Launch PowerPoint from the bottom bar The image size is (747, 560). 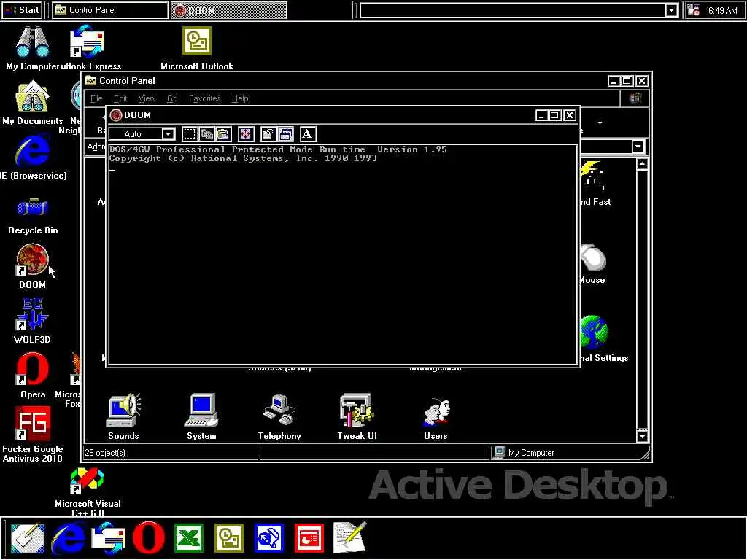[309, 538]
